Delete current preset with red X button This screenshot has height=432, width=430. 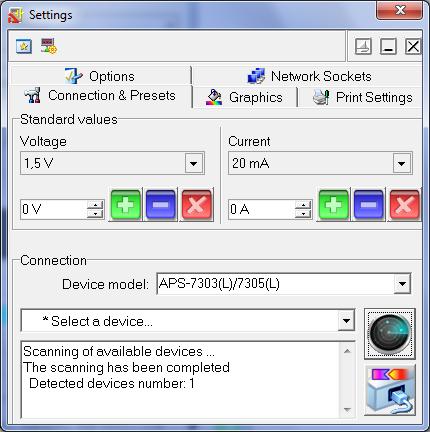coord(404,205)
